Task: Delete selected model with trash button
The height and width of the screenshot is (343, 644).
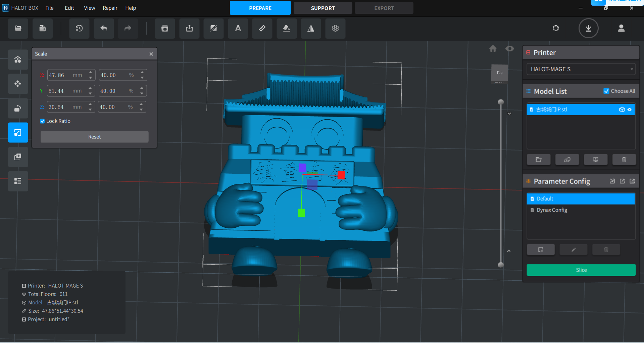Action: pos(624,160)
